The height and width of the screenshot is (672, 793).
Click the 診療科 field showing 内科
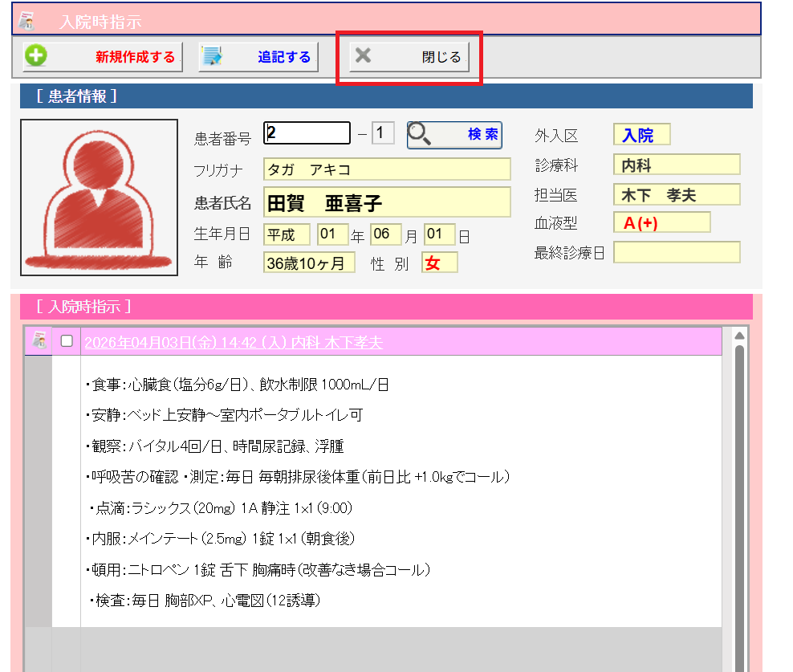point(676,165)
